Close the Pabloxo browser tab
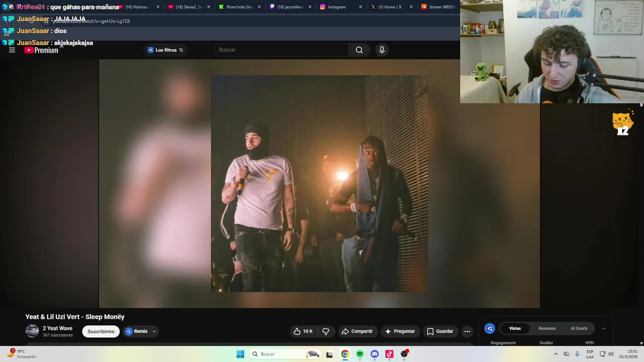Viewport: 644px width, 362px height. (x=158, y=7)
